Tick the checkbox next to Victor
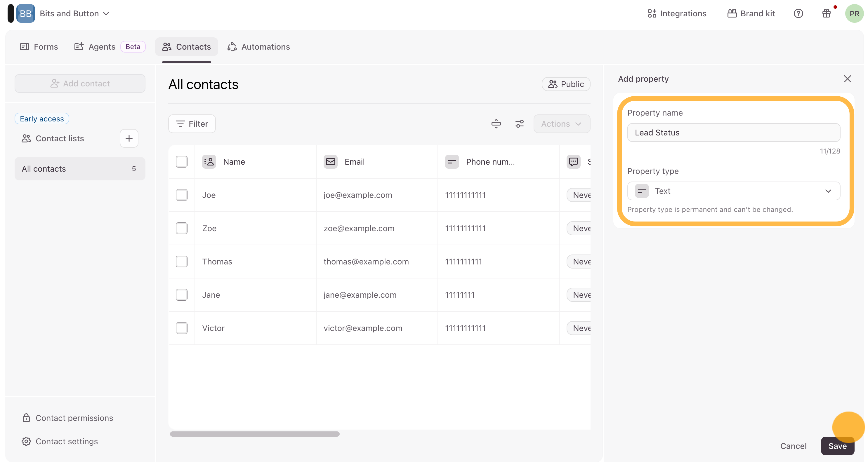The height and width of the screenshot is (467, 868). [x=182, y=328]
